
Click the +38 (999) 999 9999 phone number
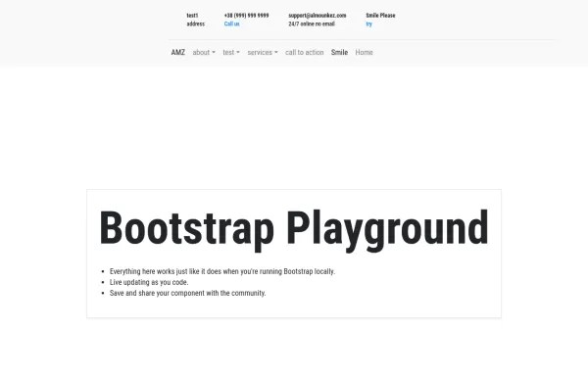246,16
